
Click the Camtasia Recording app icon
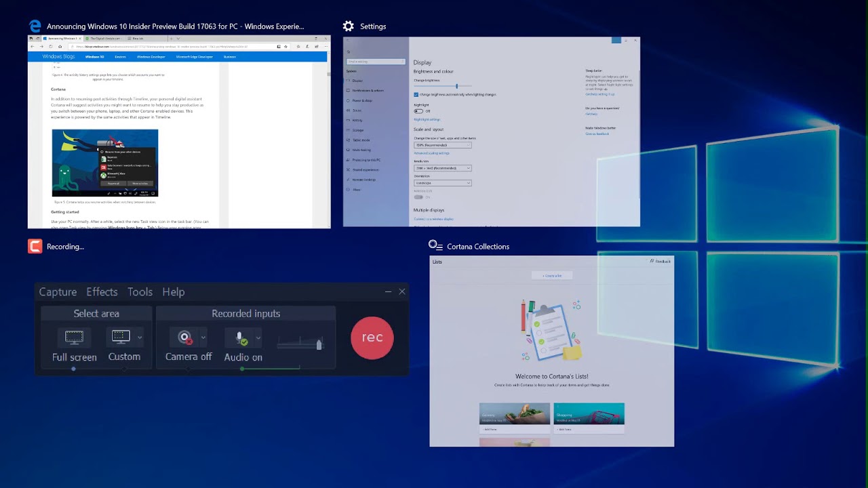tap(35, 246)
